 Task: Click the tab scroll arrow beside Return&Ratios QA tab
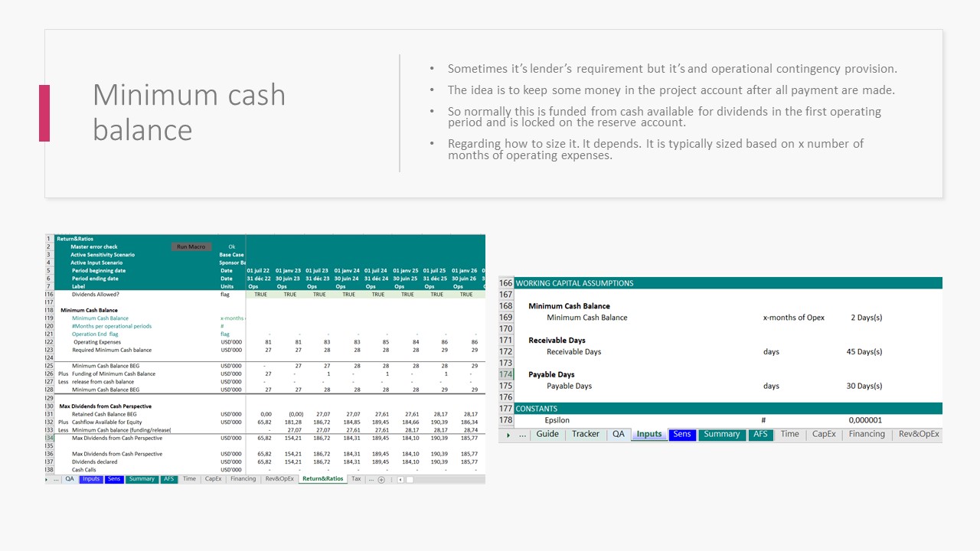pyautogui.click(x=47, y=479)
